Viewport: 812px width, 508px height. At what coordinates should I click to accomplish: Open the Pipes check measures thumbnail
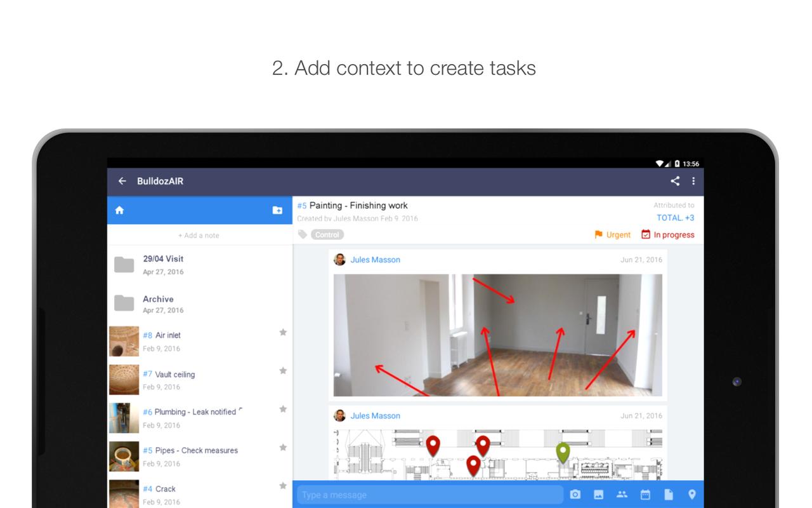tap(124, 457)
